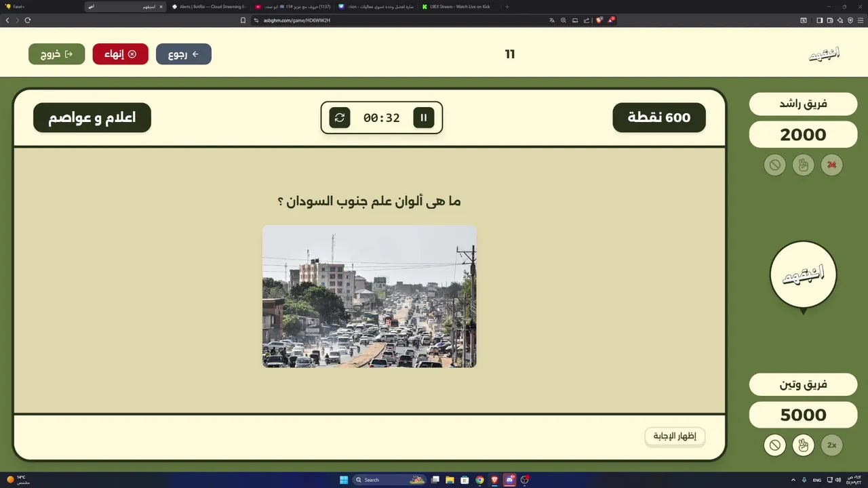Click the address bar URL asbghm.com

tap(297, 20)
